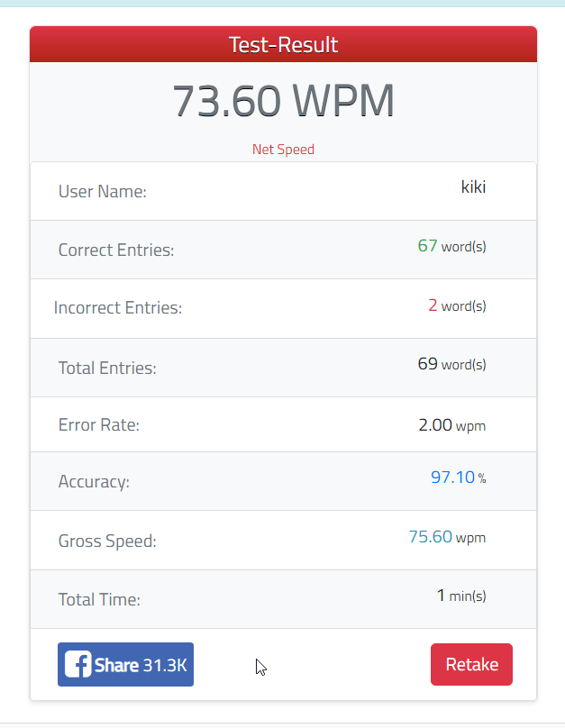565x728 pixels.
Task: Click the Gross Speed label
Action: (x=107, y=541)
